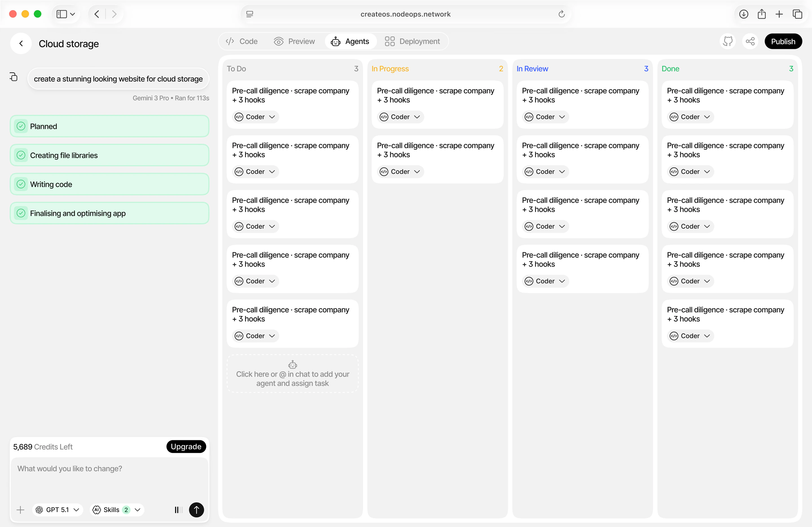
Task: Click the voice waveform icon in chat
Action: [178, 510]
